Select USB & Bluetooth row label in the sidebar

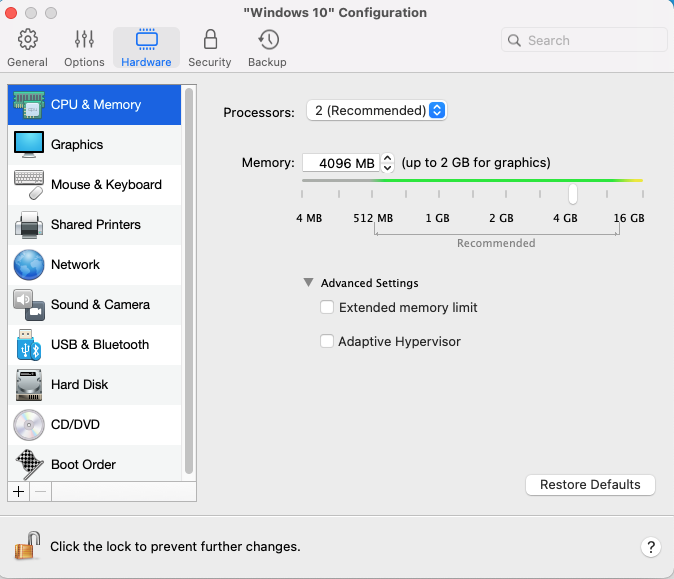click(x=100, y=345)
